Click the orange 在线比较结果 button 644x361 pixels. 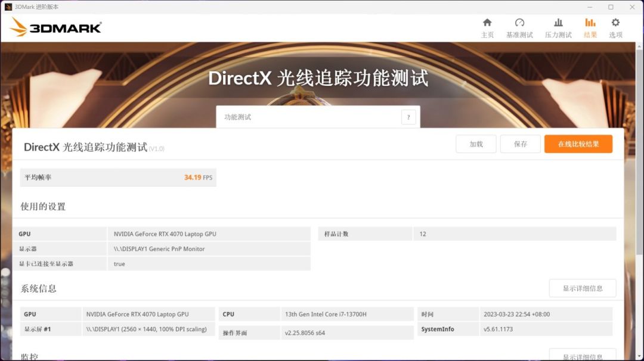(x=578, y=144)
